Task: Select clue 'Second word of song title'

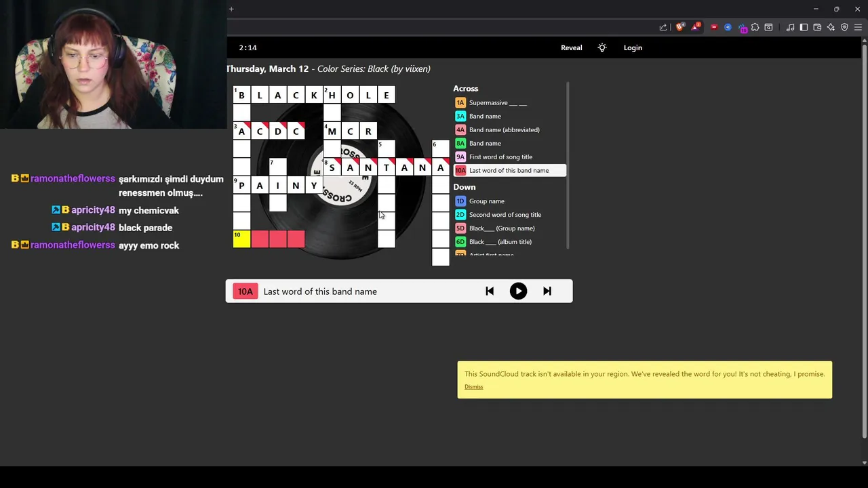Action: [505, 214]
